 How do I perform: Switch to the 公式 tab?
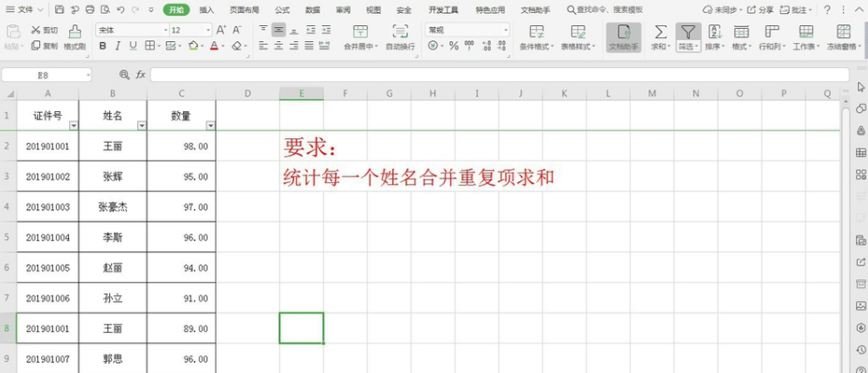point(282,10)
